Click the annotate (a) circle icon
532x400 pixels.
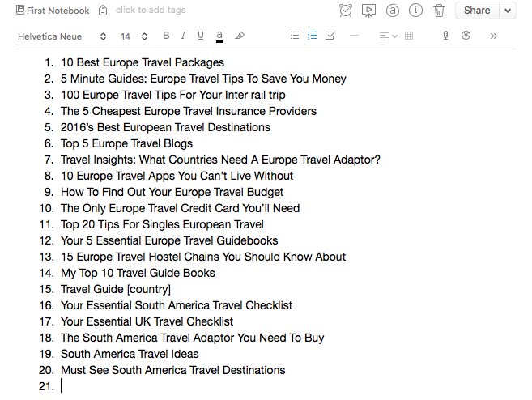coord(393,11)
